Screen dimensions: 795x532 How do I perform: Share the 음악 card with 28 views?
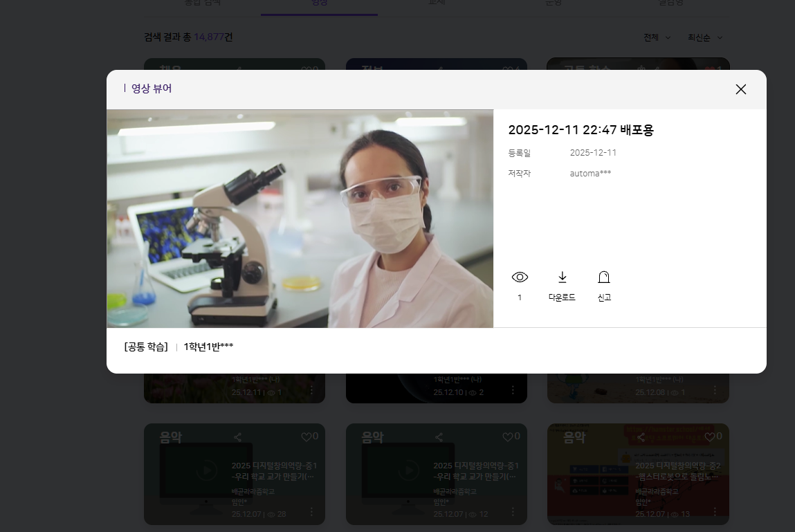click(x=237, y=437)
